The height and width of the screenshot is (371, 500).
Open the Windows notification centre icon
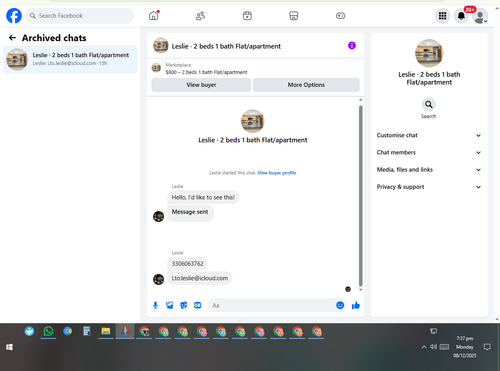pyautogui.click(x=487, y=347)
